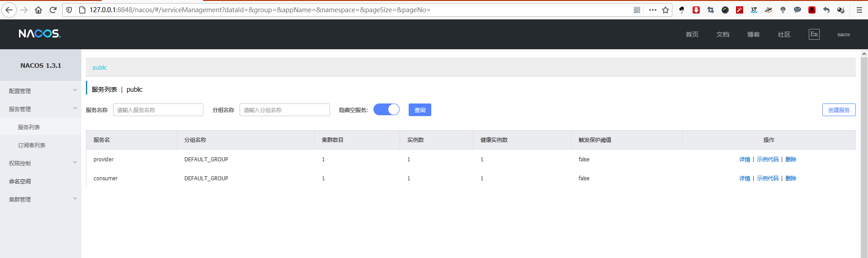Click the 服务名称 search input field
The height and width of the screenshot is (258, 868).
click(158, 110)
